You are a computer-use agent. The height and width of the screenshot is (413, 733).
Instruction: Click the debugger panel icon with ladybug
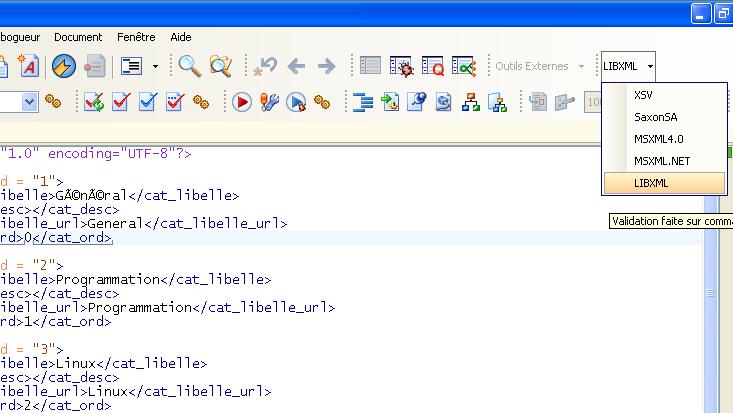click(x=401, y=66)
